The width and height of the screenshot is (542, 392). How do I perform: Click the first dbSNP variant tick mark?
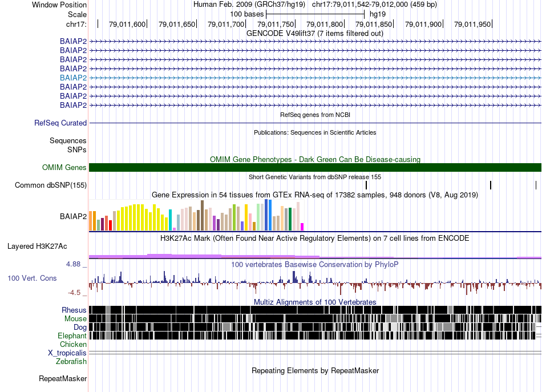[366, 185]
